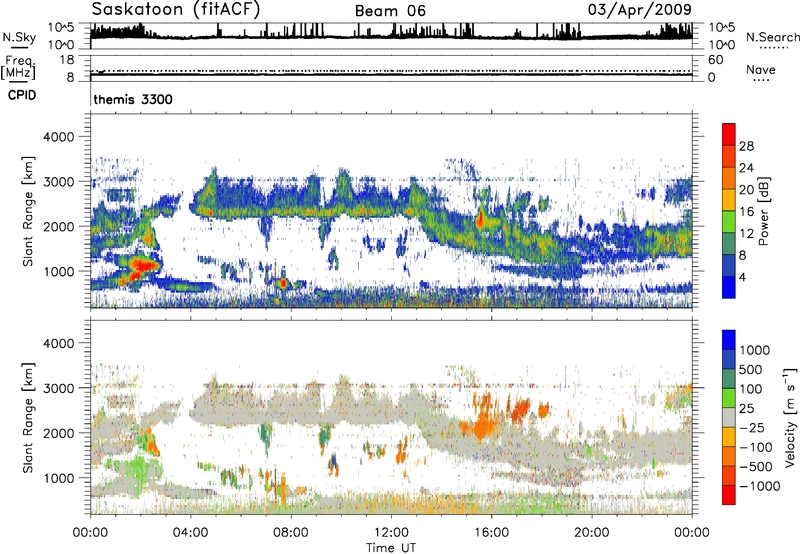Viewport: 800px width, 554px height.
Task: Click the 'Saskatoon (fitACF)' title
Action: click(176, 10)
